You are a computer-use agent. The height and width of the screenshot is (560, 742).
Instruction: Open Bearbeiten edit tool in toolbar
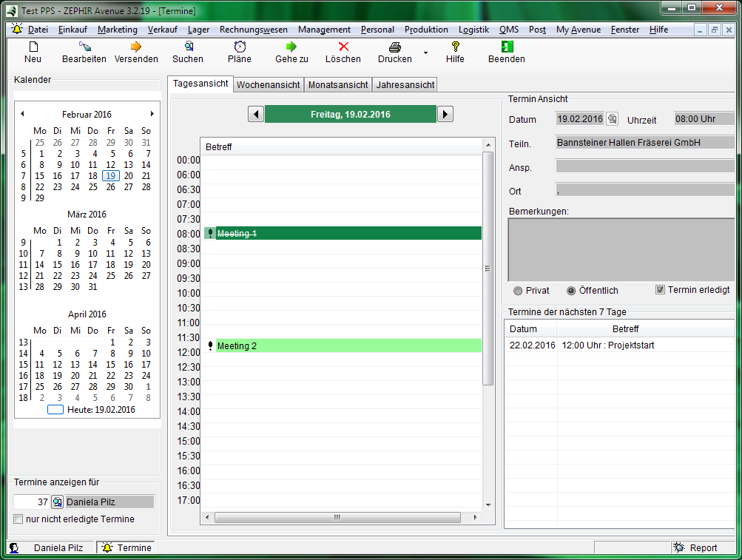(x=84, y=47)
